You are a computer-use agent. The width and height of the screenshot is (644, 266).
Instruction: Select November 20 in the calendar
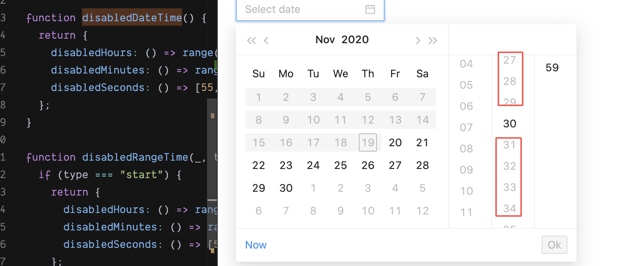coord(395,142)
